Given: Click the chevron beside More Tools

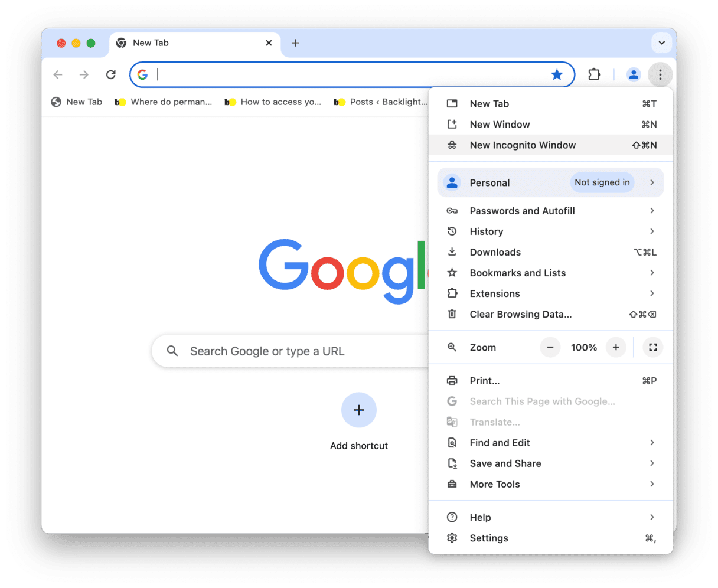Looking at the screenshot, I should (x=652, y=484).
